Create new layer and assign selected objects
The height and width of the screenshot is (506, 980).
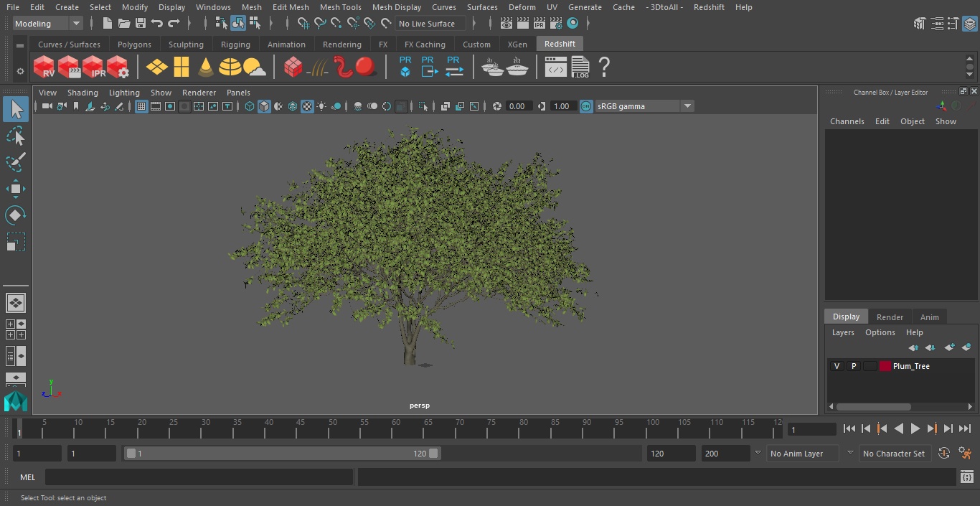coord(966,347)
